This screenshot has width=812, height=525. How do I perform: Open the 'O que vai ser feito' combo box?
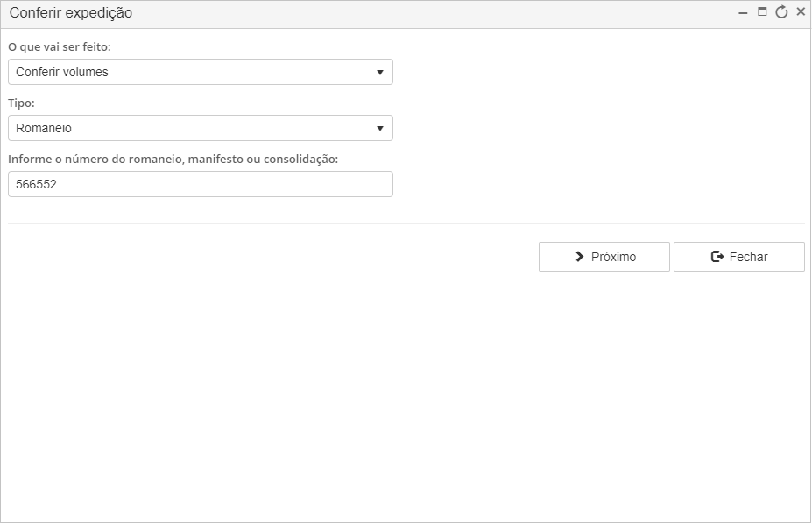[x=201, y=72]
